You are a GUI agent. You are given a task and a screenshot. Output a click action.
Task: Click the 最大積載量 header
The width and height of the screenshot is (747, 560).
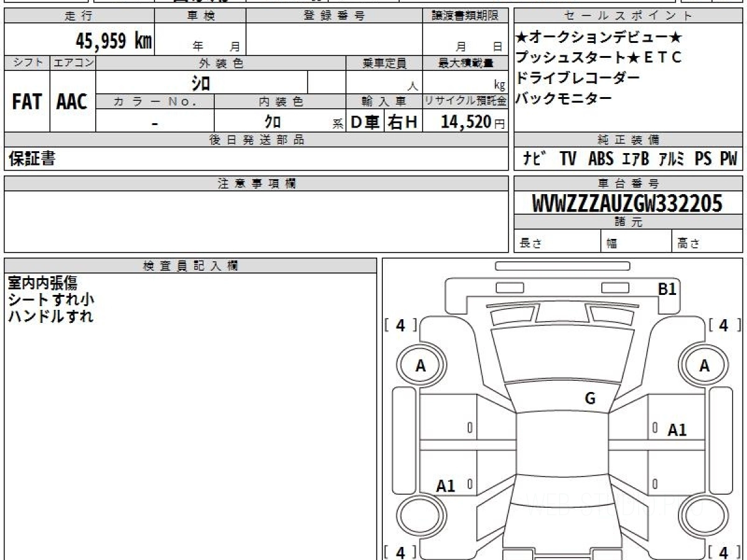click(465, 63)
